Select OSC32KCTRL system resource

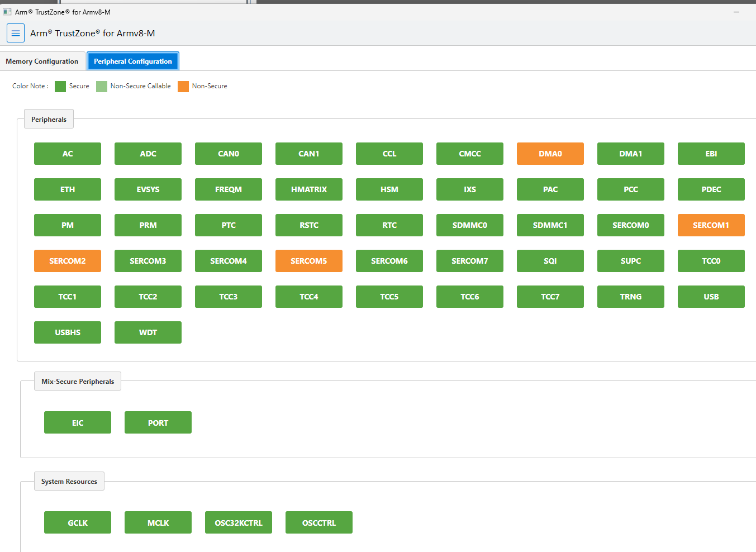coord(239,523)
